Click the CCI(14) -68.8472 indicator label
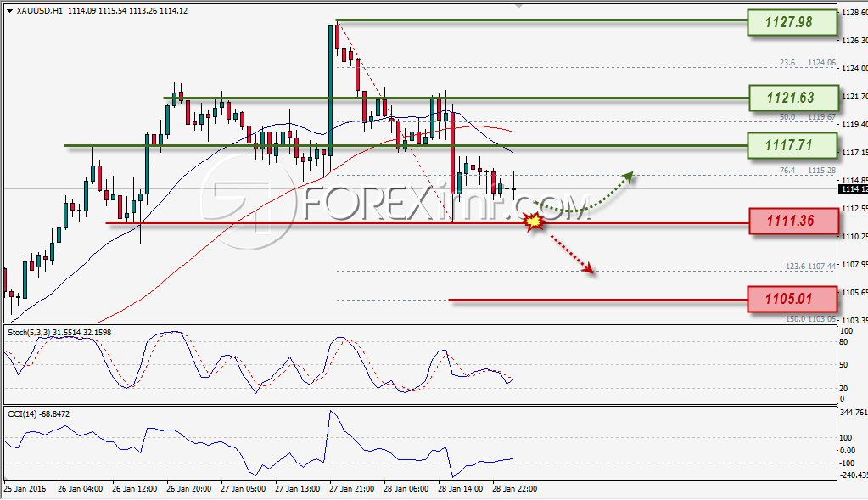868x500 pixels. [x=39, y=414]
